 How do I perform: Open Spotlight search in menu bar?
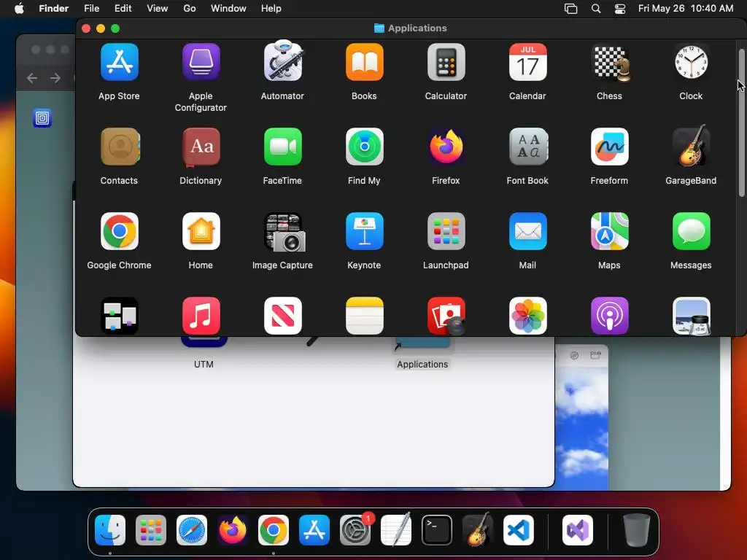click(596, 9)
